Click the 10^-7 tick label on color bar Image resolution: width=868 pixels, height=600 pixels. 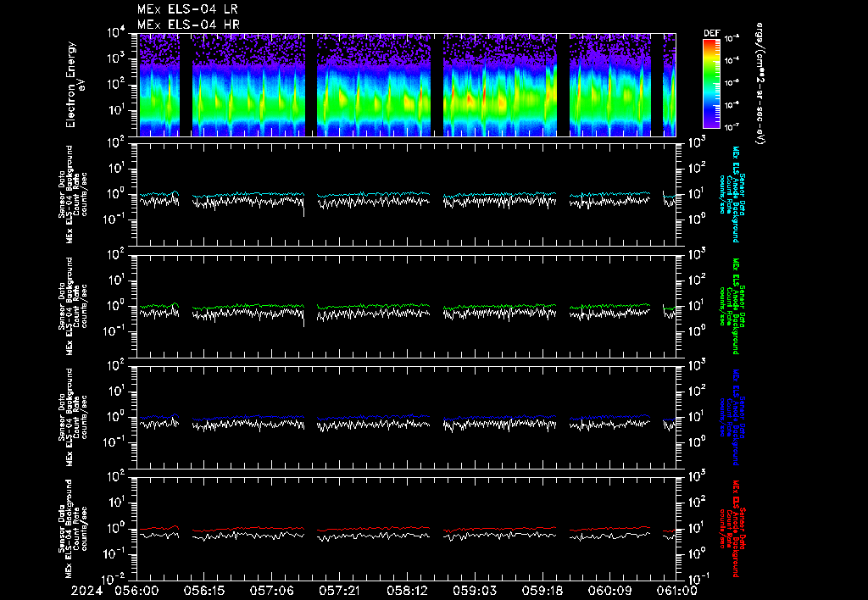[x=732, y=127]
